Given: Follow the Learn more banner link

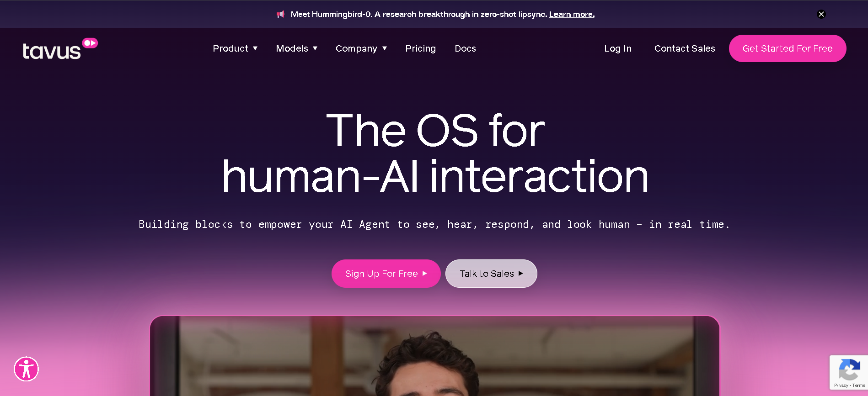Looking at the screenshot, I should click(572, 14).
